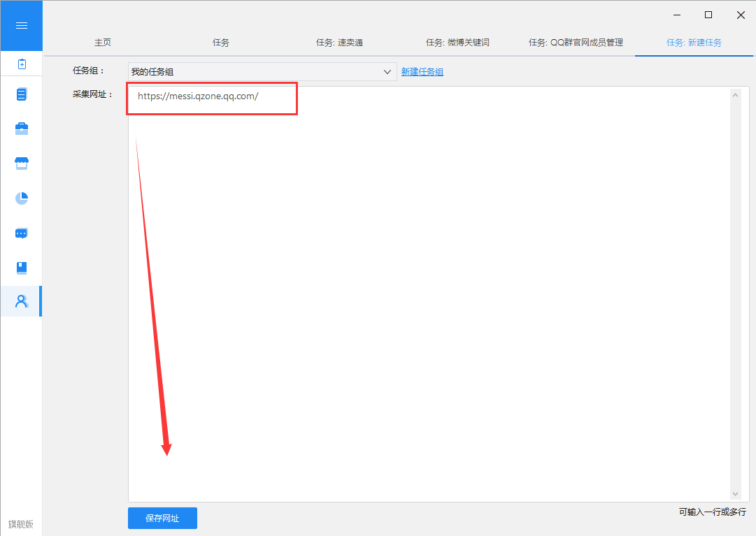Select the 任务: 新建任务 tab
756x536 pixels.
click(694, 43)
